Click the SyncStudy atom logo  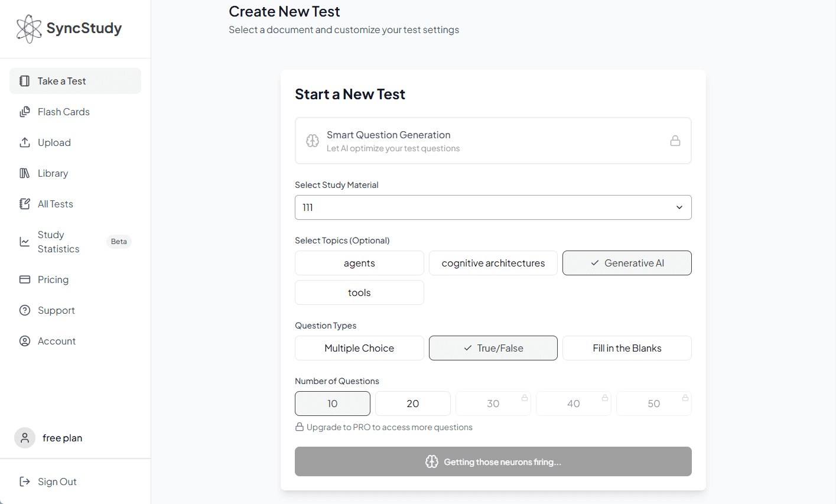click(x=29, y=28)
